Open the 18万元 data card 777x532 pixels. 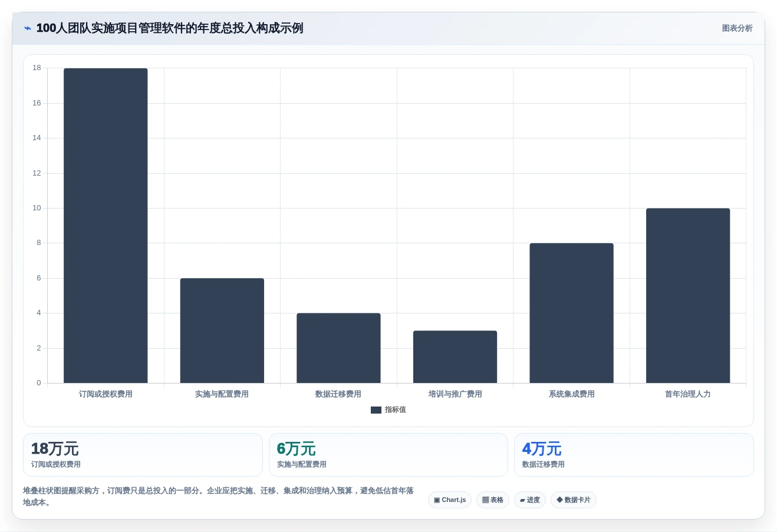pos(143,455)
